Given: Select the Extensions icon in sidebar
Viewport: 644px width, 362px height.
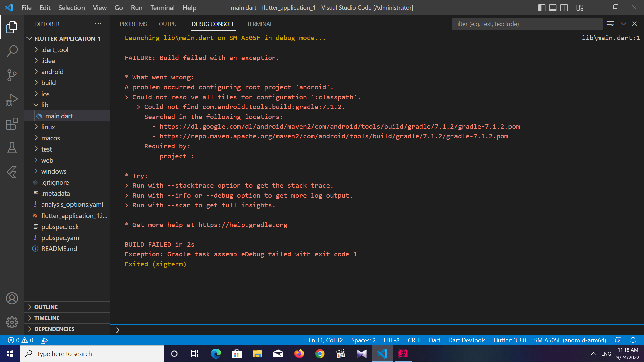Looking at the screenshot, I should coord(12,123).
